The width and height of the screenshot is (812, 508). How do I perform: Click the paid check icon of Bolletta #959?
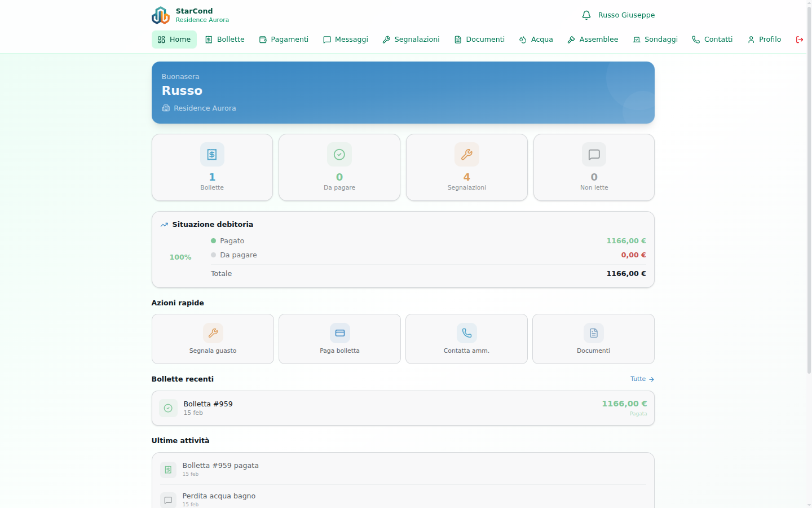[168, 408]
